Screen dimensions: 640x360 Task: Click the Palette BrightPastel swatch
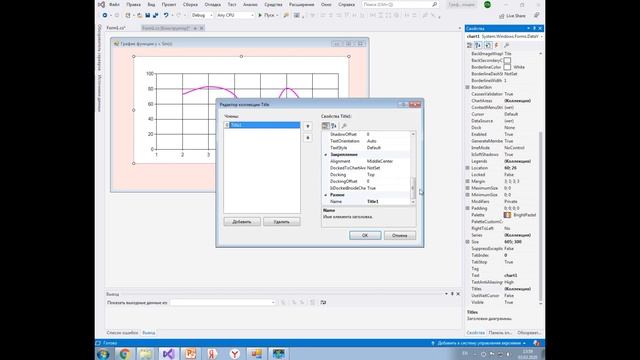507,215
